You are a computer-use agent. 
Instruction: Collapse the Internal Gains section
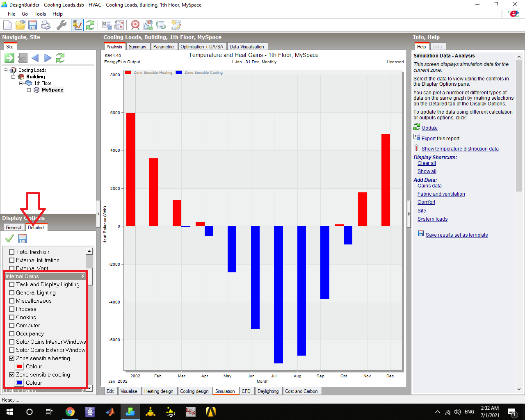point(82,276)
